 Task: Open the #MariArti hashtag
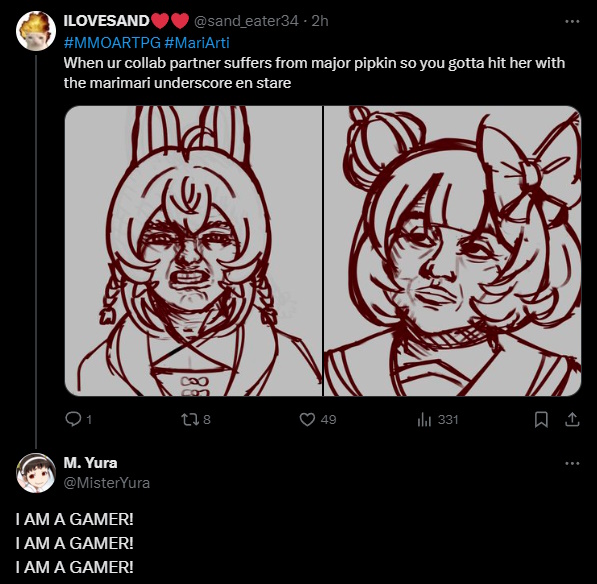[x=197, y=43]
